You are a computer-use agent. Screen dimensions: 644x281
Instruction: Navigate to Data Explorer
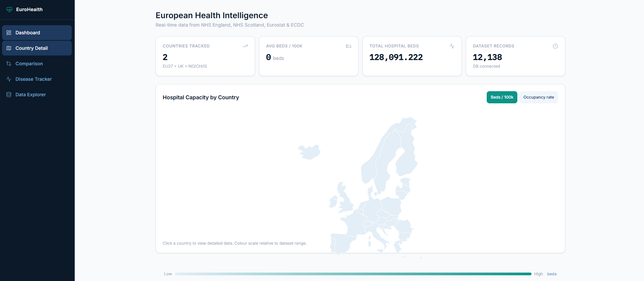pos(37,95)
